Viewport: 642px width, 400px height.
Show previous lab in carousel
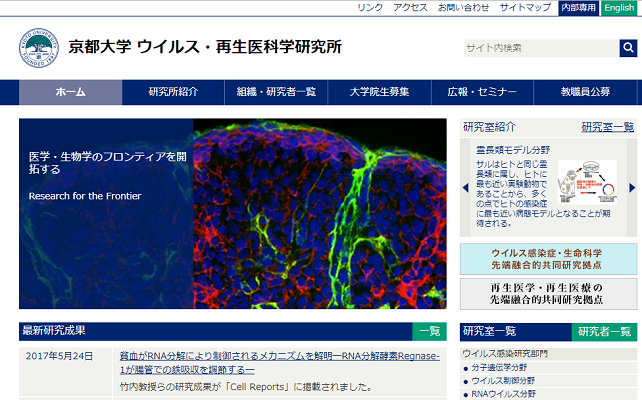tap(465, 188)
